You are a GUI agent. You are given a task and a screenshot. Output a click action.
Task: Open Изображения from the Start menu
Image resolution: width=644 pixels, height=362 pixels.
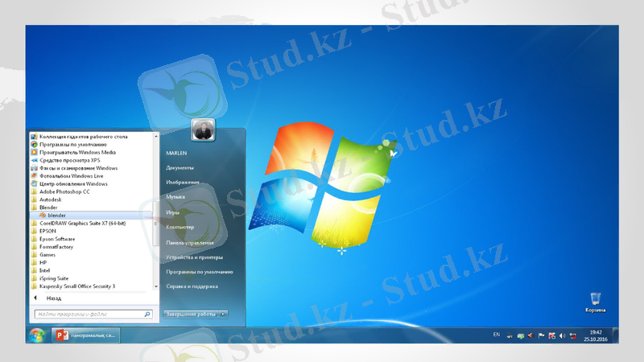click(x=183, y=182)
